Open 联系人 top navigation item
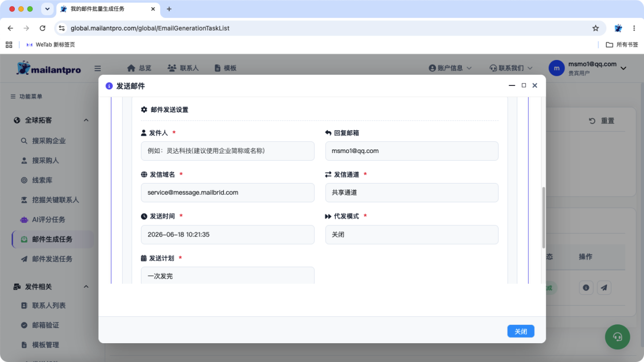 (x=183, y=68)
